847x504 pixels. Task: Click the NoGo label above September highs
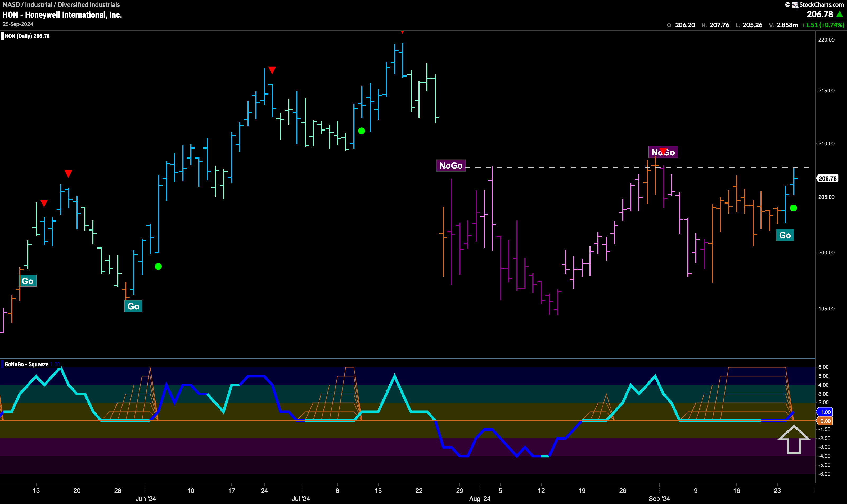tap(663, 152)
